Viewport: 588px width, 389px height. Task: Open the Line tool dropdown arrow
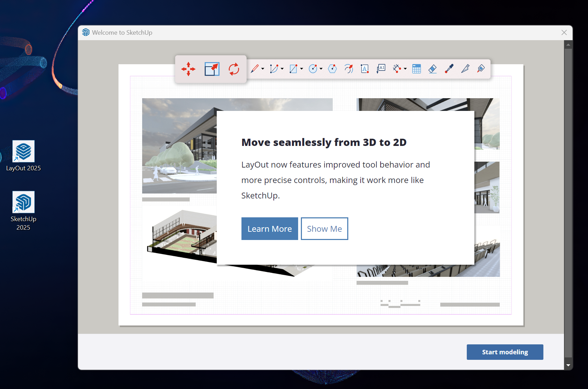263,69
